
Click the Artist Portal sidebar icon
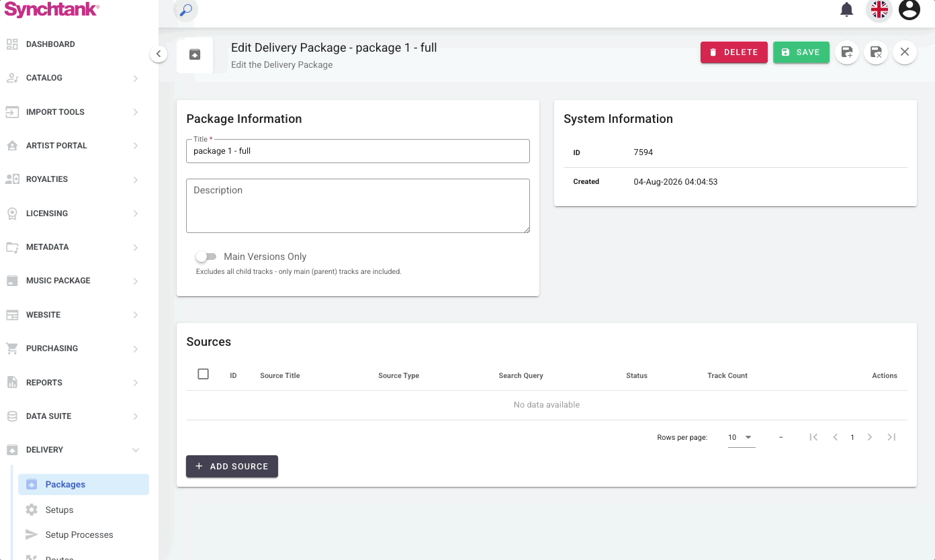12,146
